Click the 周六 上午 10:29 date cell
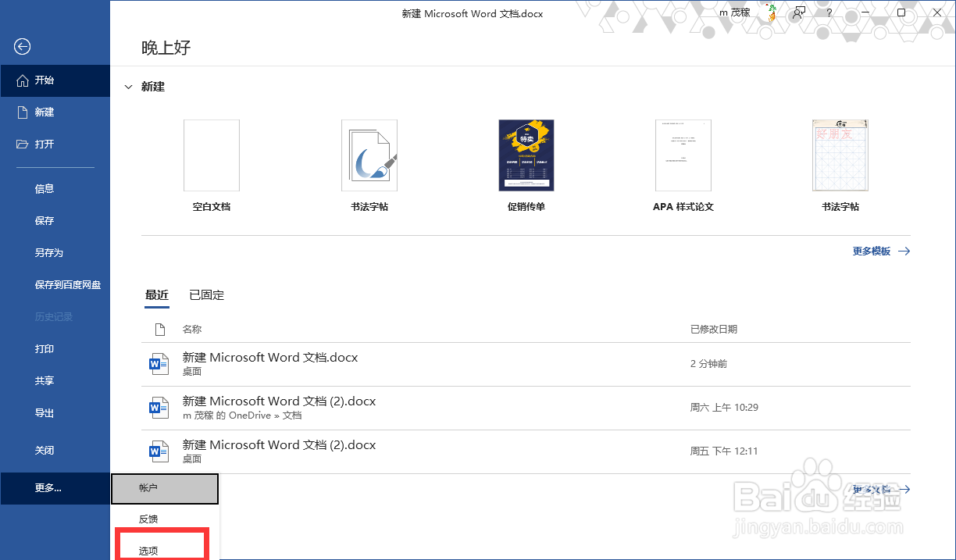 724,408
